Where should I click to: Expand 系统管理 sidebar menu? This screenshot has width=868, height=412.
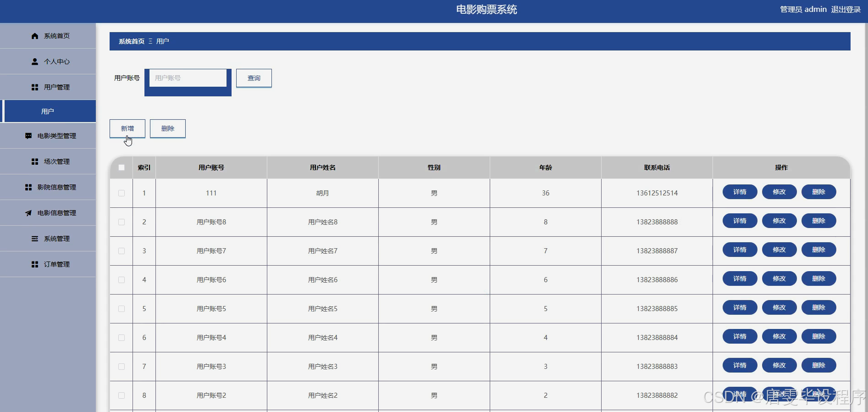pyautogui.click(x=48, y=239)
